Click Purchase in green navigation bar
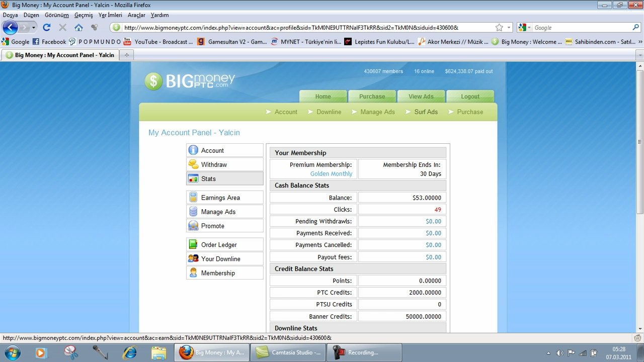The image size is (644, 362). (x=470, y=112)
